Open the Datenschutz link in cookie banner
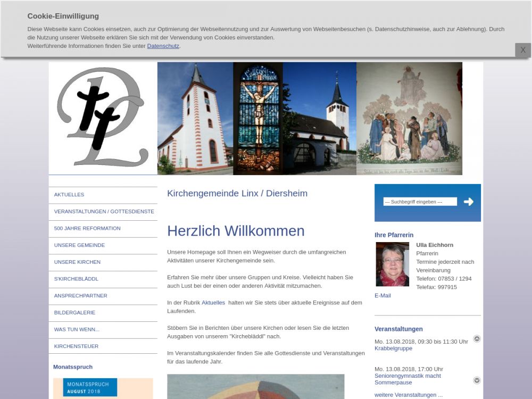This screenshot has height=399, width=532. (x=163, y=46)
